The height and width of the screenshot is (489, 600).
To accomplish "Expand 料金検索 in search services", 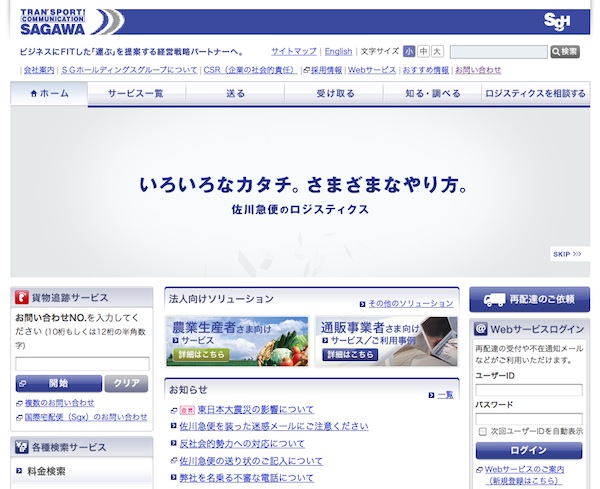I will point(48,471).
